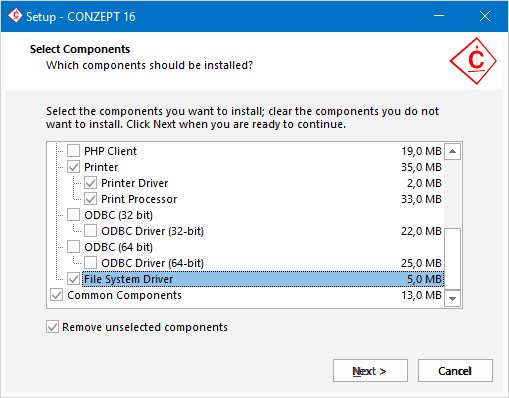Select the ODBC (64 bit) row label
This screenshot has height=398, width=509.
pyautogui.click(x=118, y=247)
